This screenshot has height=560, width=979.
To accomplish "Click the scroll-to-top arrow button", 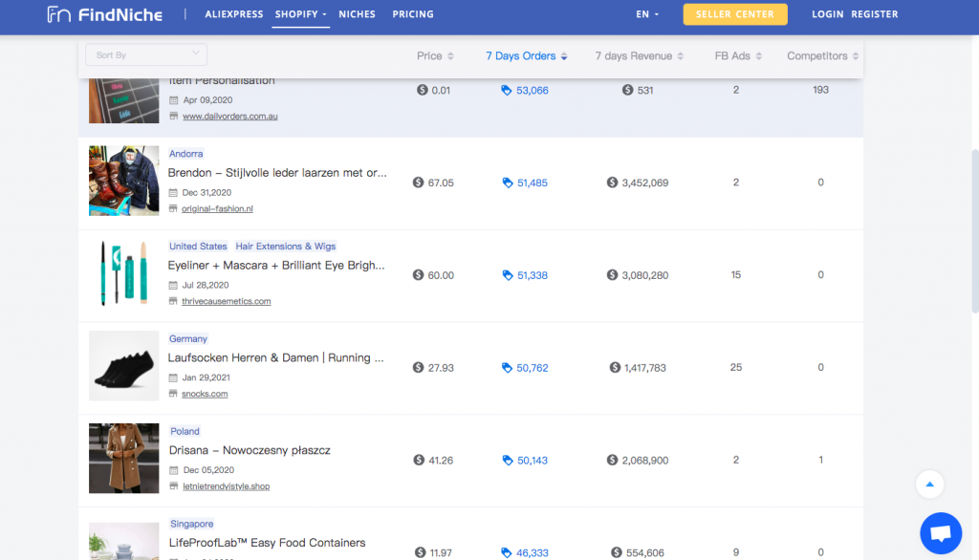I will [929, 484].
